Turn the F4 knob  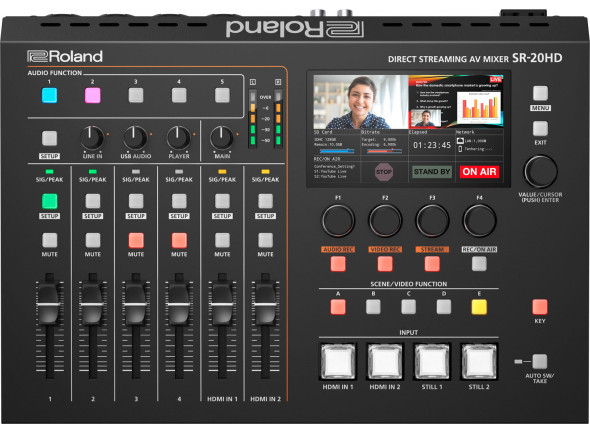(479, 221)
